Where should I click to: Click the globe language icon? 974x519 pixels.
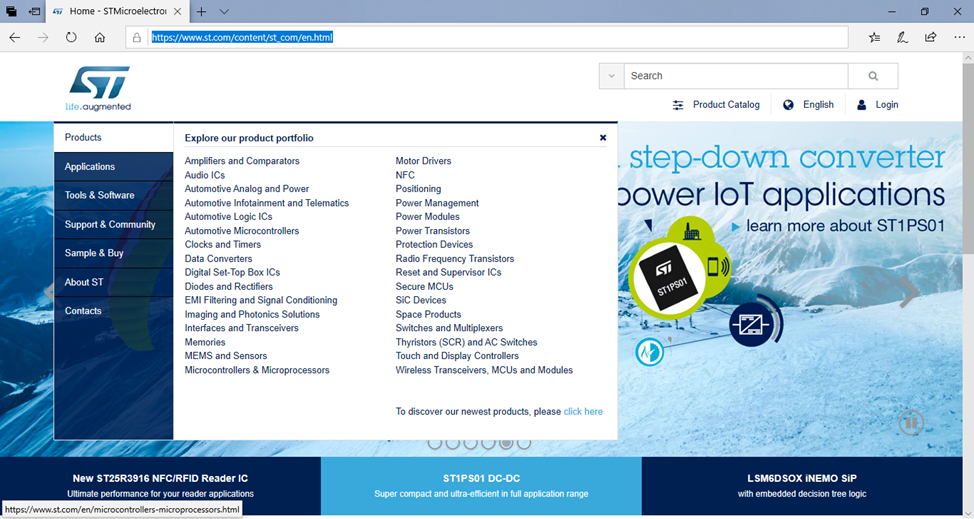click(788, 105)
